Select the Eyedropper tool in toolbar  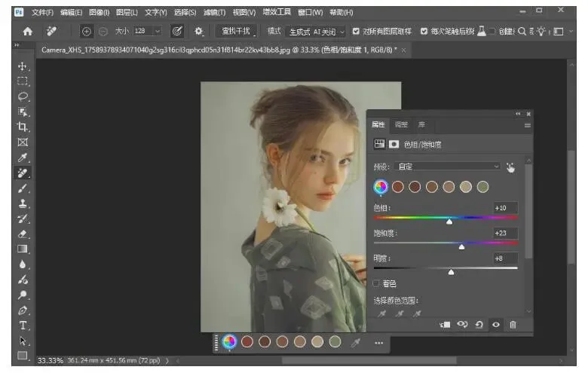pos(23,157)
